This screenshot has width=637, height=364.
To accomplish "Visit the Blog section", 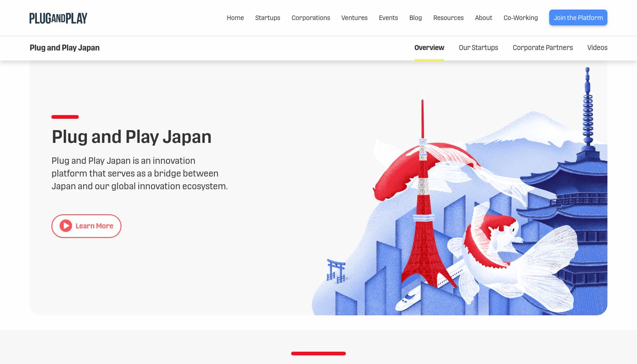I will [x=415, y=18].
